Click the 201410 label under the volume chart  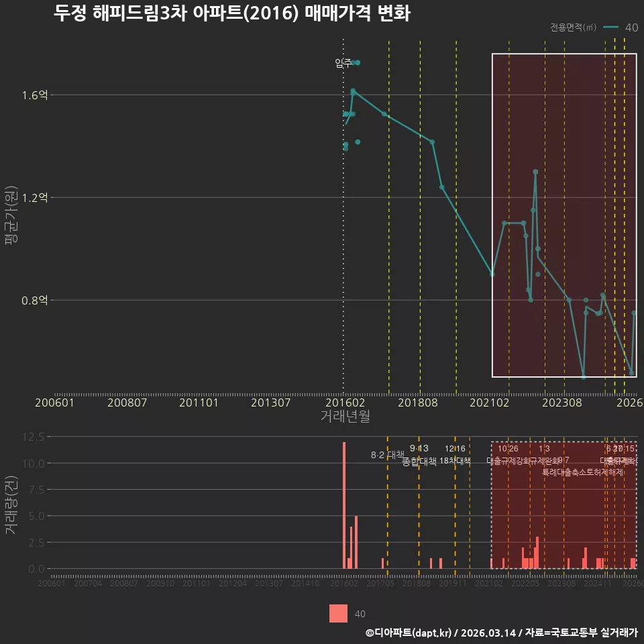pyautogui.click(x=305, y=583)
